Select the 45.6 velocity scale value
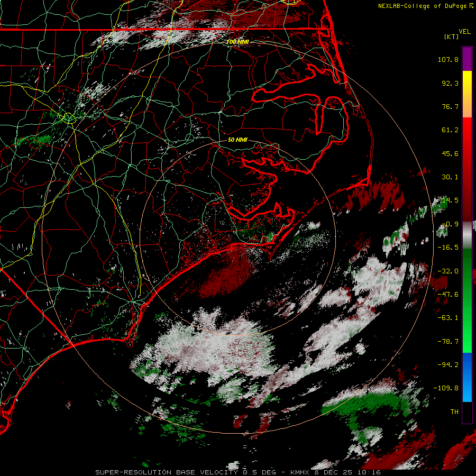 [450, 153]
